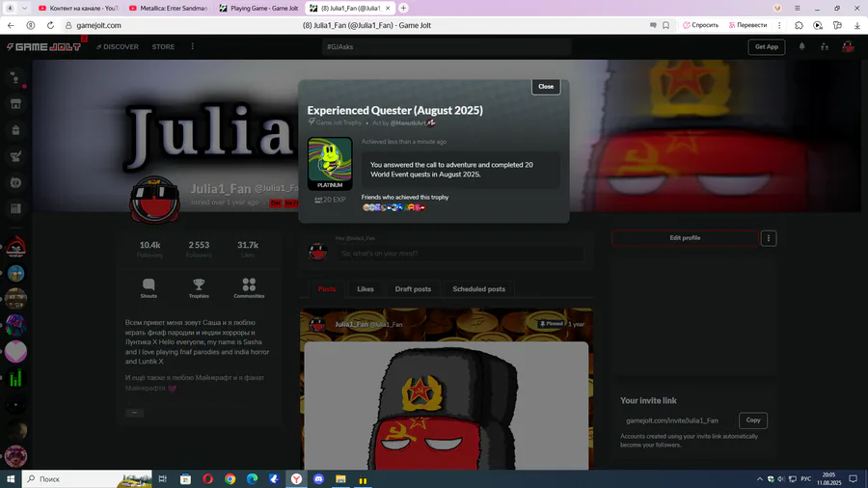Open Discord from the taskbar
This screenshot has width=868, height=488.
pyautogui.click(x=318, y=479)
